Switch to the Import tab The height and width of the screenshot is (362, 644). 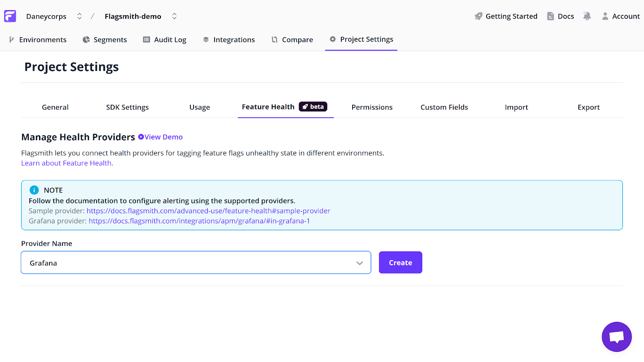pos(516,107)
